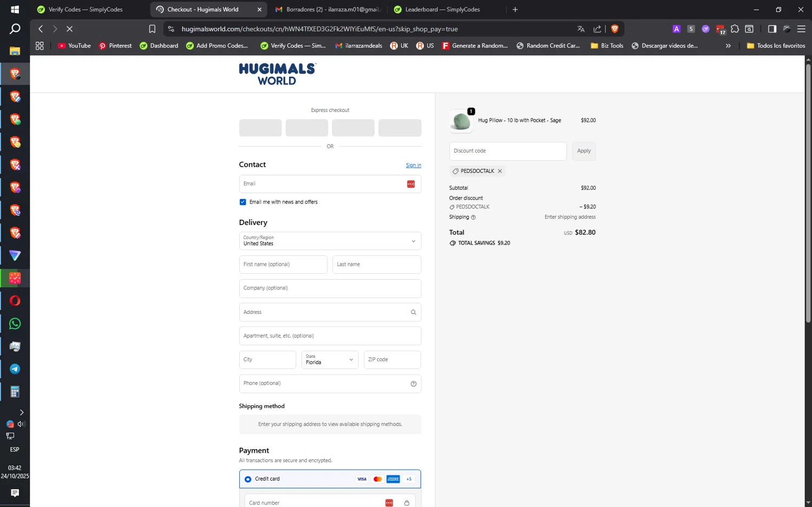812x507 pixels.
Task: Stop loading the page
Action: point(69,29)
